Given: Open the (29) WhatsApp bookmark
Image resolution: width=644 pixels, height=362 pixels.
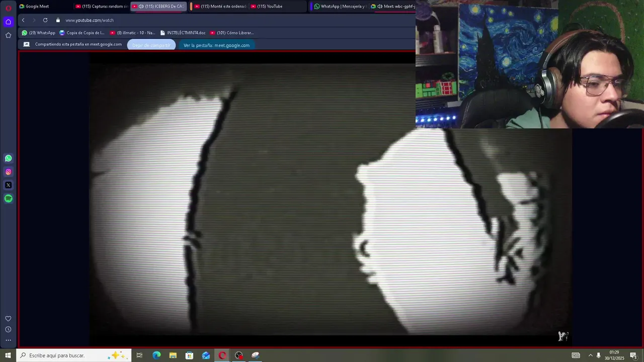Looking at the screenshot, I should [x=38, y=33].
